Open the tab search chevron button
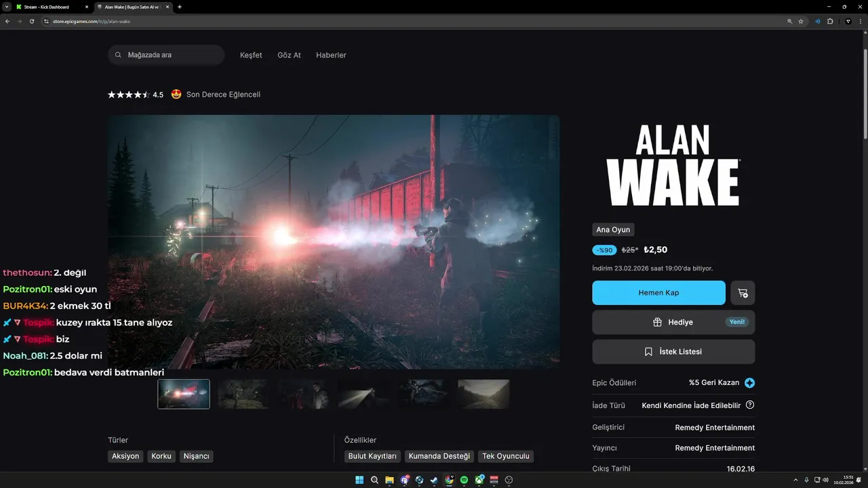 [x=6, y=7]
